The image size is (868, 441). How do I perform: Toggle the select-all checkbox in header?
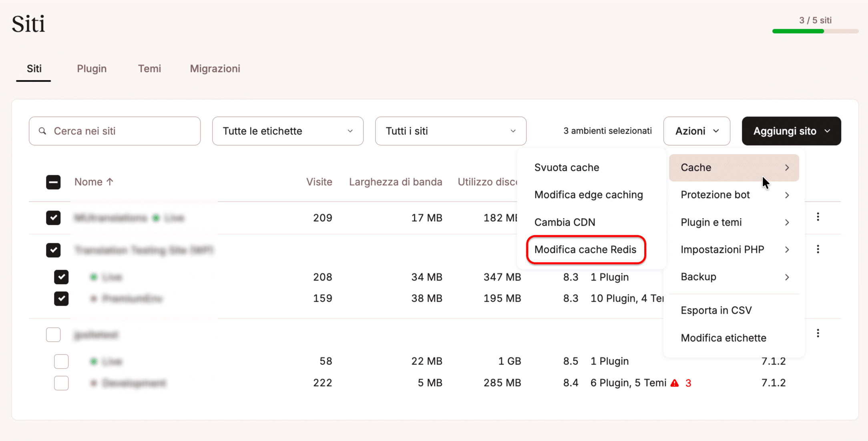[53, 182]
